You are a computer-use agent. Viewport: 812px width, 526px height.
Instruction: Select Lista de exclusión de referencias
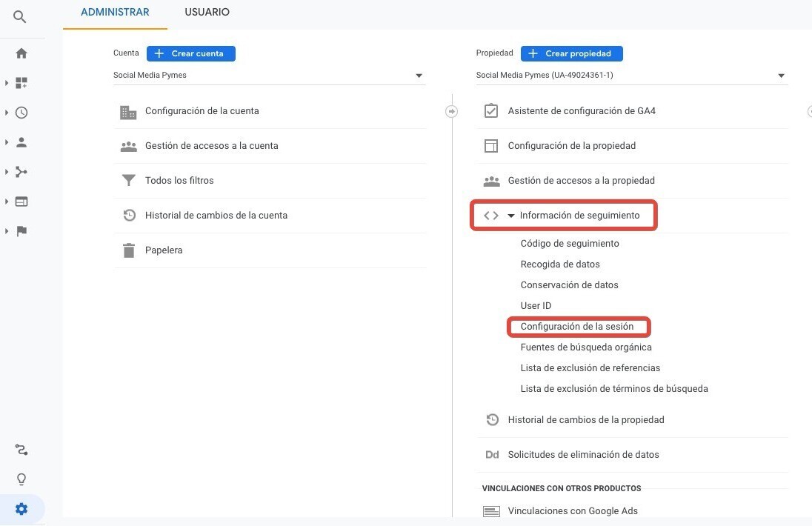[x=590, y=367]
